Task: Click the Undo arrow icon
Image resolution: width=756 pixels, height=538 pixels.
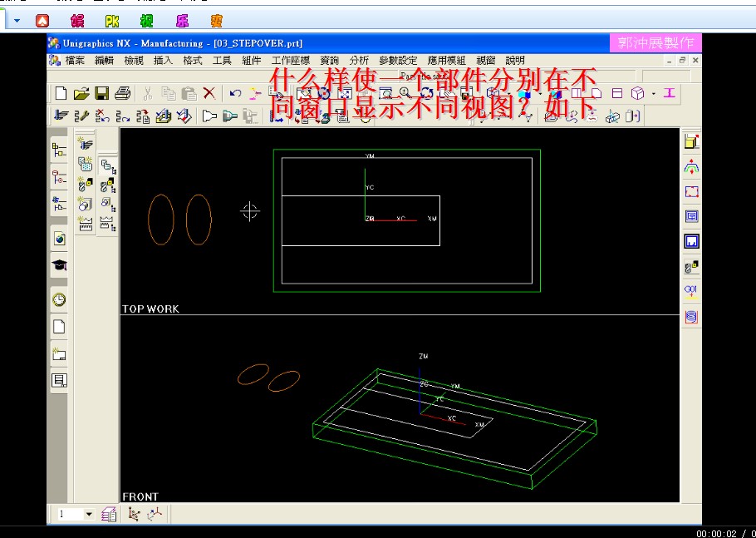Action: [235, 93]
